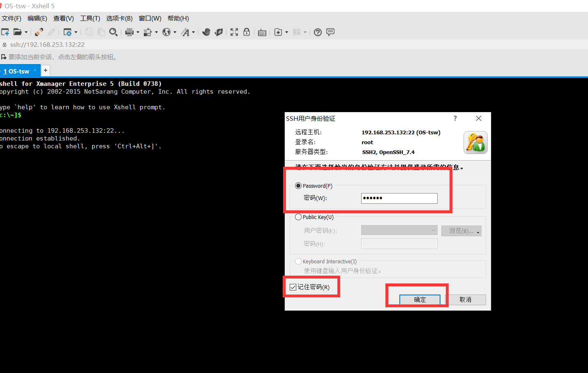Expand the globe encoding dropdown arrow
The width and height of the screenshot is (588, 373).
point(175,32)
